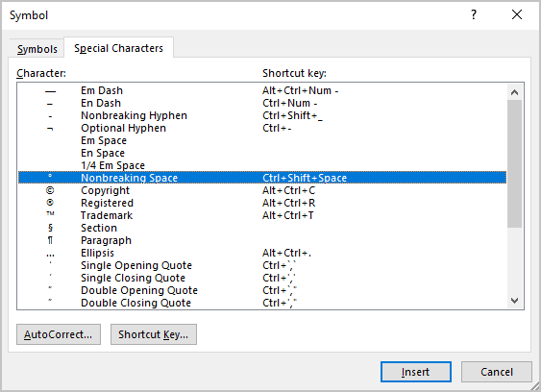The image size is (541, 392).
Task: Select the Special Characters tab
Action: point(119,48)
